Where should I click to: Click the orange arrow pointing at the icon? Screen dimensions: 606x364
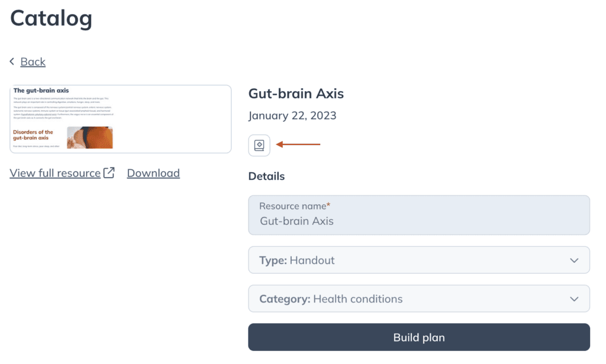pos(298,144)
